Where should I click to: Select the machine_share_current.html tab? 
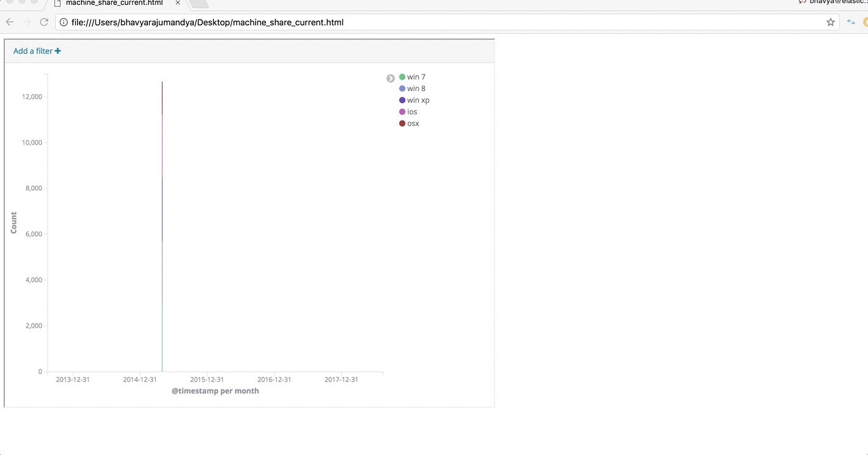pyautogui.click(x=113, y=4)
